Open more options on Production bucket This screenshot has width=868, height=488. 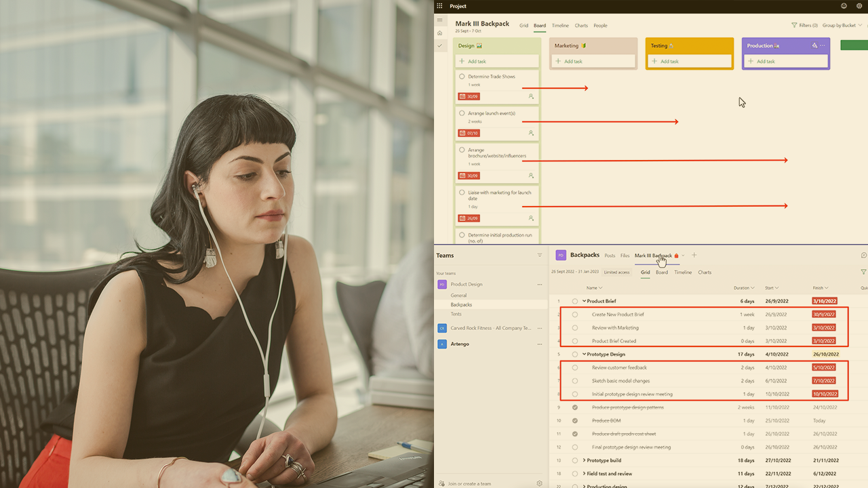pos(823,46)
